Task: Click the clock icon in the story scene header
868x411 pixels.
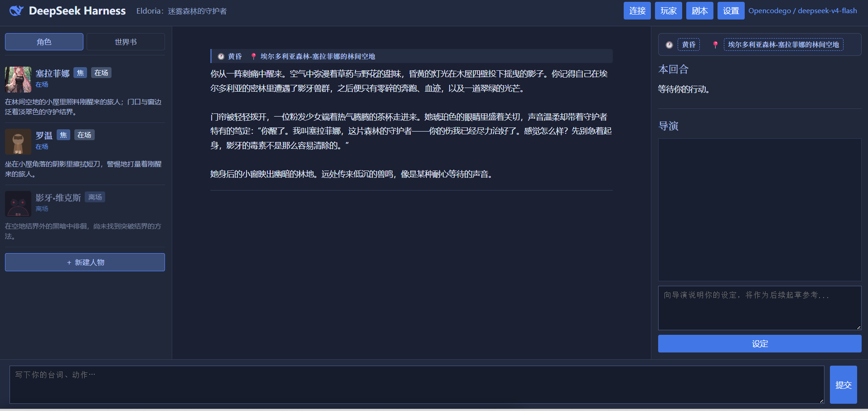Action: [x=221, y=57]
